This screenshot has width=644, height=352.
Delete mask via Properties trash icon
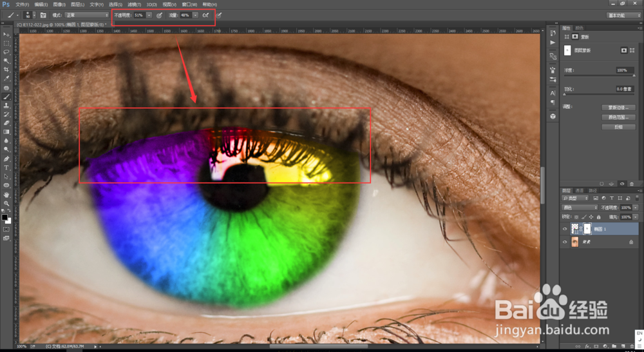(x=632, y=184)
